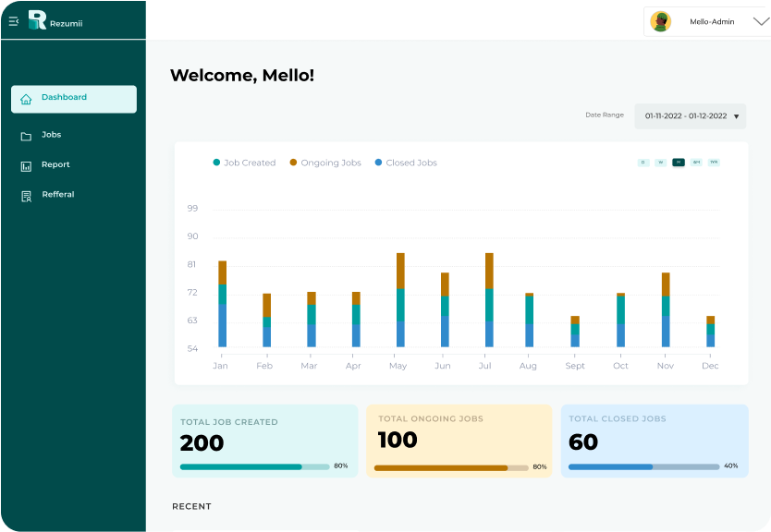The image size is (771, 532).
Task: Click the Total Job Created progress bar
Action: point(254,466)
